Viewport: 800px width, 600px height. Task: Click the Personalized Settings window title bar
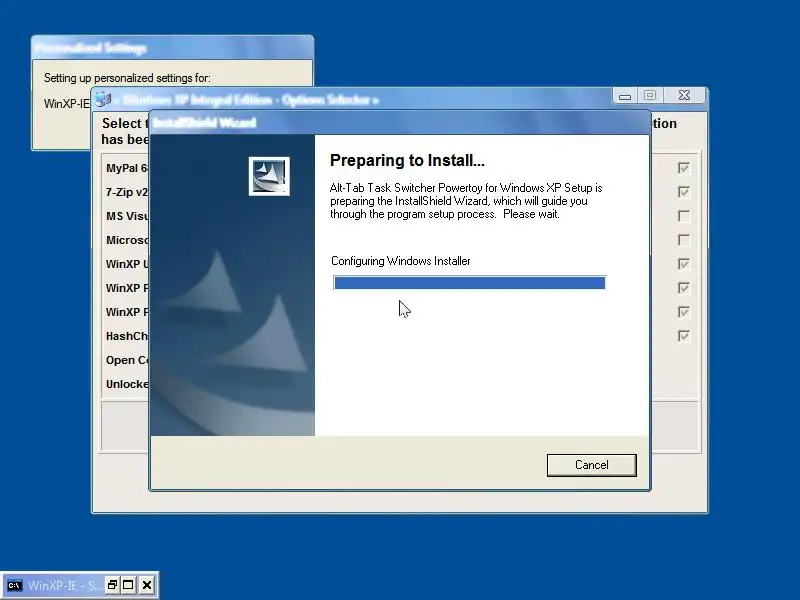pos(172,48)
